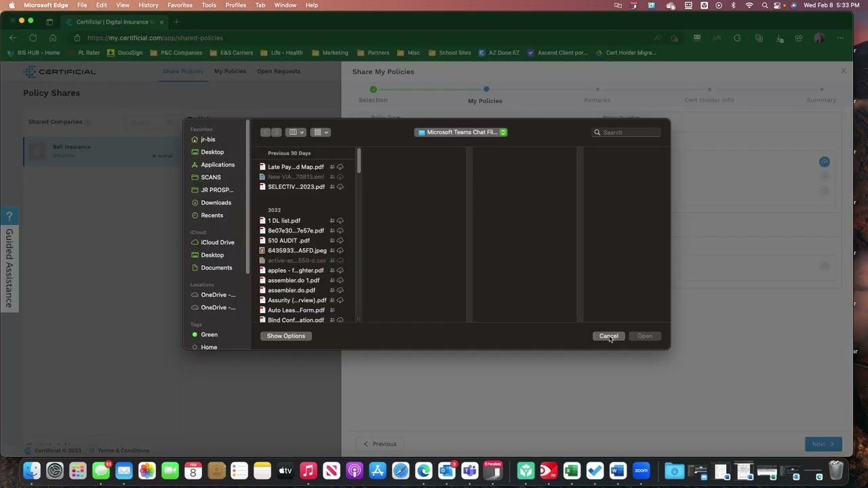Viewport: 868px width, 488px height.
Task: Click the file list vertical scrollbar
Action: [x=359, y=161]
